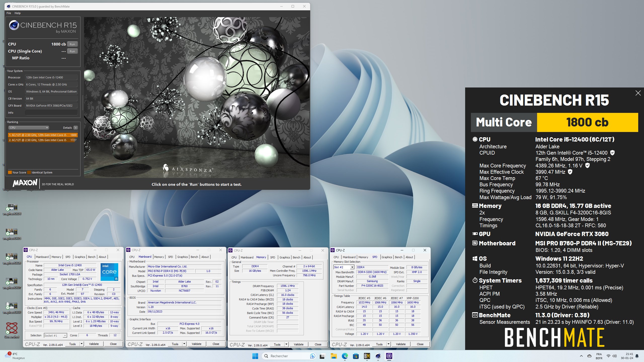
Task: Open snapshot0006 desktop icon
Action: (x=12, y=258)
